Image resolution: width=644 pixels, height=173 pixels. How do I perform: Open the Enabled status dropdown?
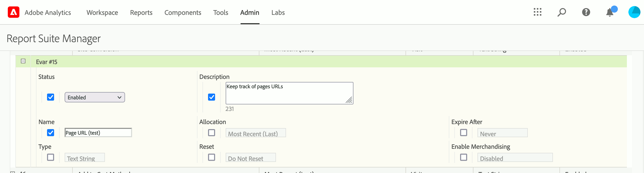click(x=95, y=97)
